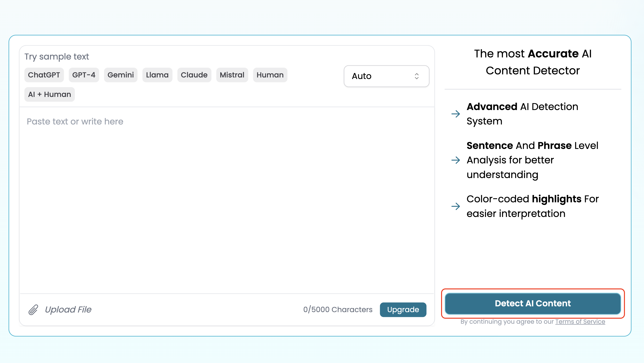Viewport: 644px width, 363px height.
Task: Click the most Accurate AI Content Detector heading
Action: pyautogui.click(x=533, y=62)
